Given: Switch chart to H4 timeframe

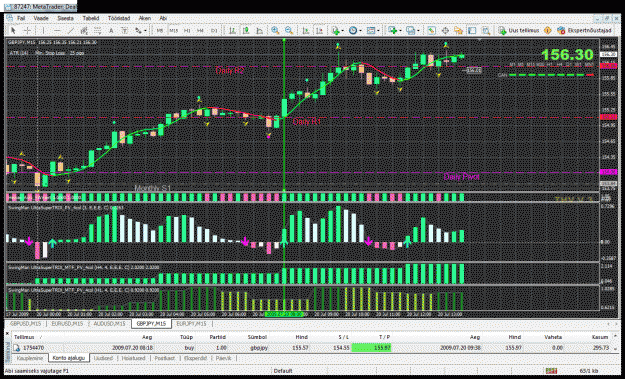Looking at the screenshot, I should pyautogui.click(x=200, y=30).
